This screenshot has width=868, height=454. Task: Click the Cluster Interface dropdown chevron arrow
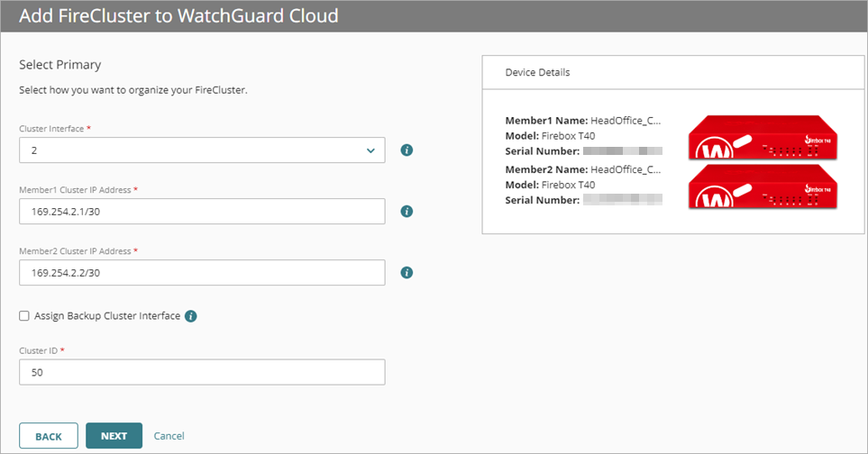point(370,150)
